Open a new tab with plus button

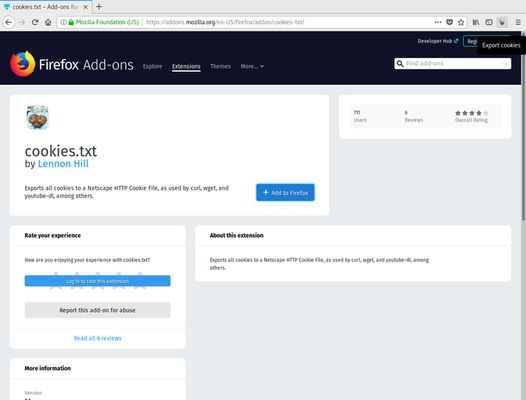(x=99, y=7)
